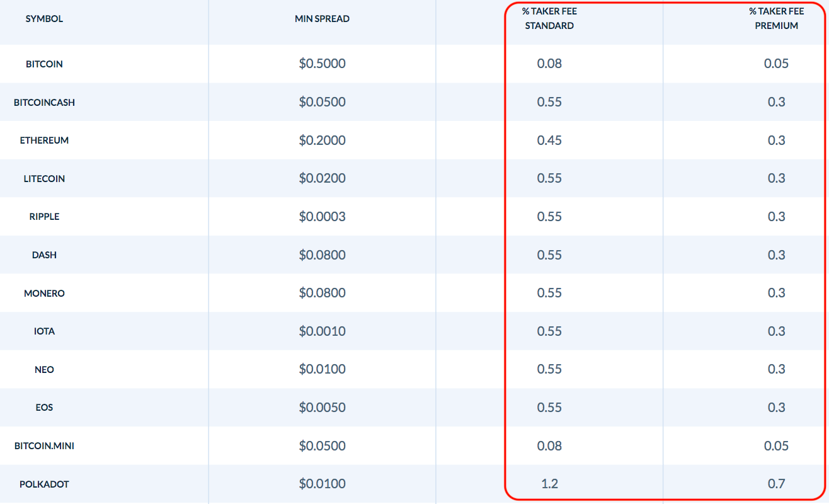The image size is (829, 504).
Task: Select the BITCOIN.MINI symbol label
Action: [44, 446]
